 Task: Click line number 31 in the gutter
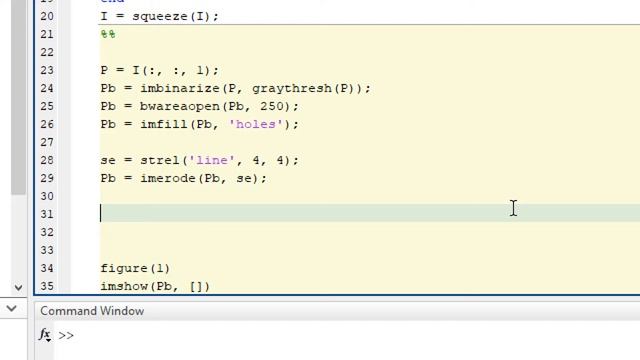click(47, 214)
